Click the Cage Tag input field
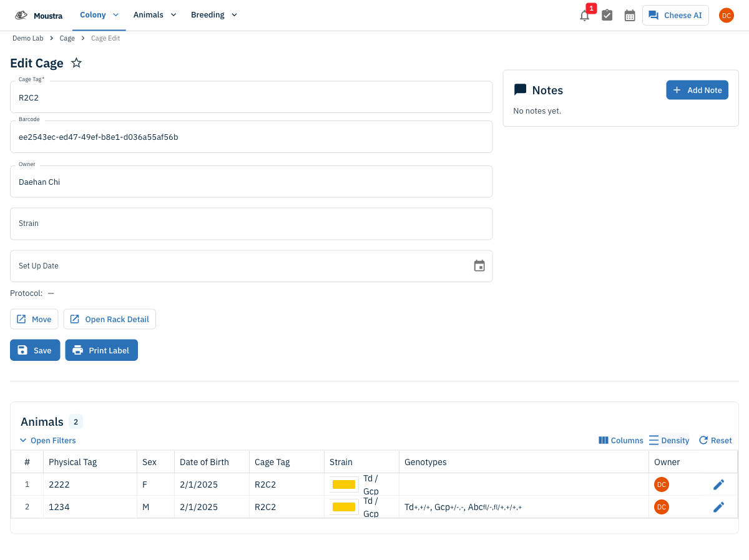This screenshot has height=560, width=749. pyautogui.click(x=252, y=97)
